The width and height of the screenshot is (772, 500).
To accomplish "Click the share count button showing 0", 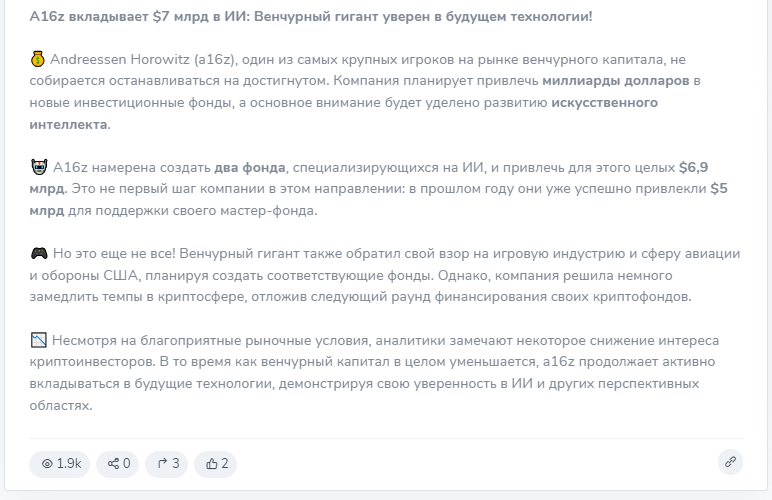I will (x=118, y=464).
